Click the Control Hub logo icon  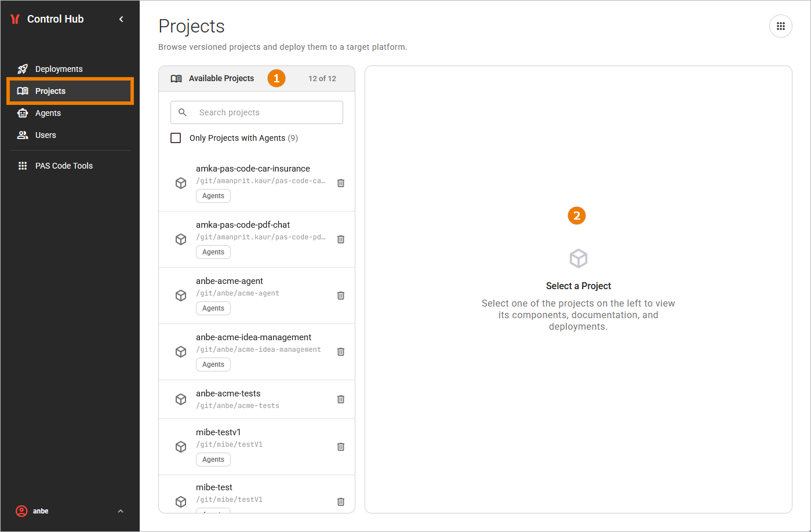(x=16, y=19)
